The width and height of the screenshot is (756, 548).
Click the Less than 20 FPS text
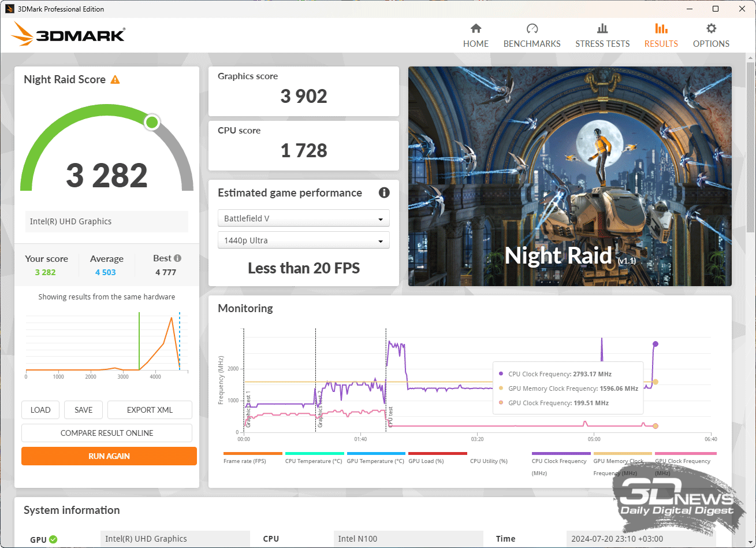[x=304, y=268]
